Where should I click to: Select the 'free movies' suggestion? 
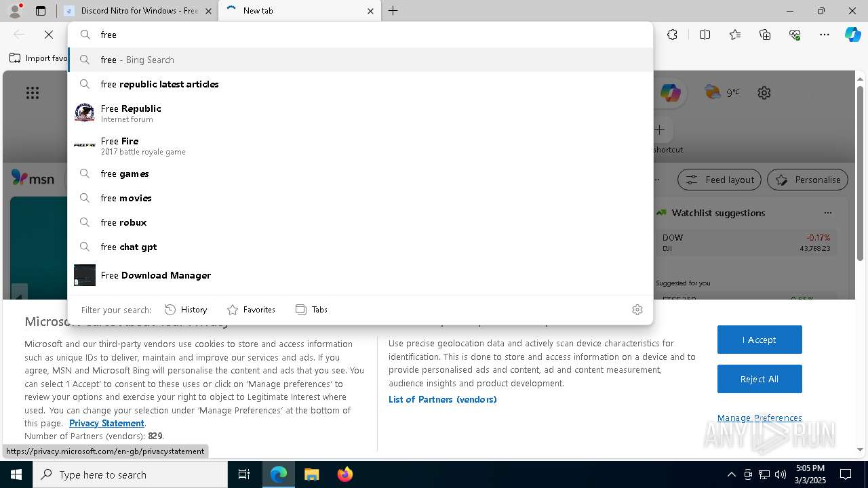point(360,198)
